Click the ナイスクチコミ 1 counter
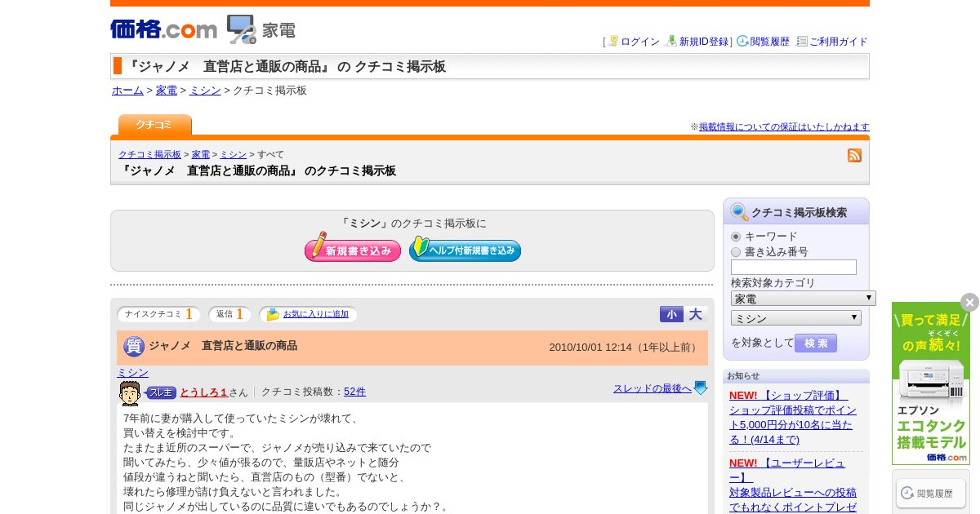 pos(158,314)
